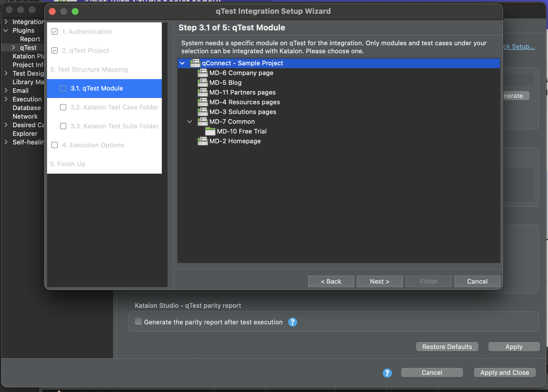The height and width of the screenshot is (392, 548).
Task: Click Apply and Close
Action: point(504,373)
